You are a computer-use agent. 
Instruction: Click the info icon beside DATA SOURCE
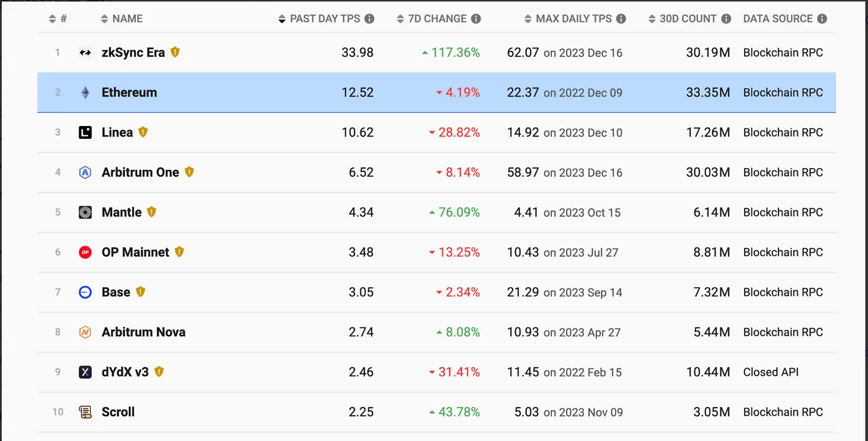(x=822, y=19)
